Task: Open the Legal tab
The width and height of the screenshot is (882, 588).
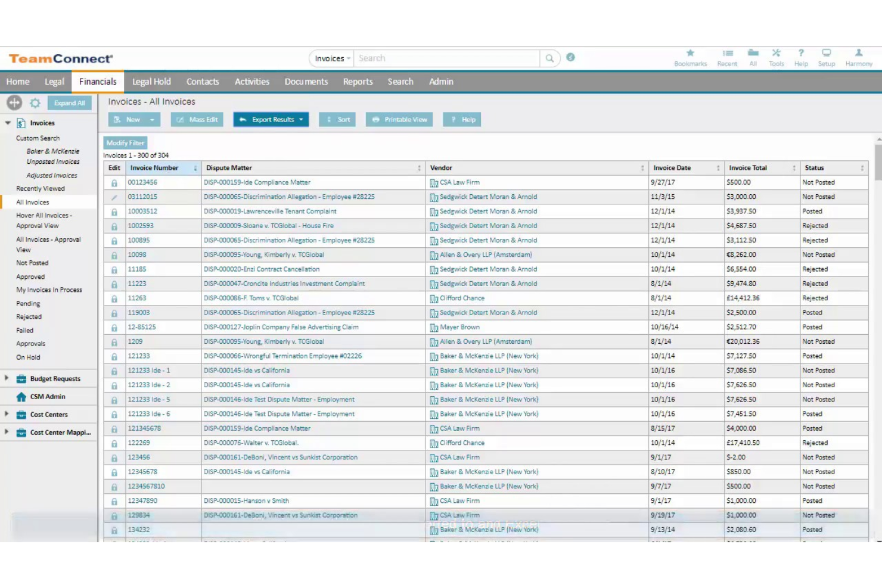Action: click(x=54, y=82)
